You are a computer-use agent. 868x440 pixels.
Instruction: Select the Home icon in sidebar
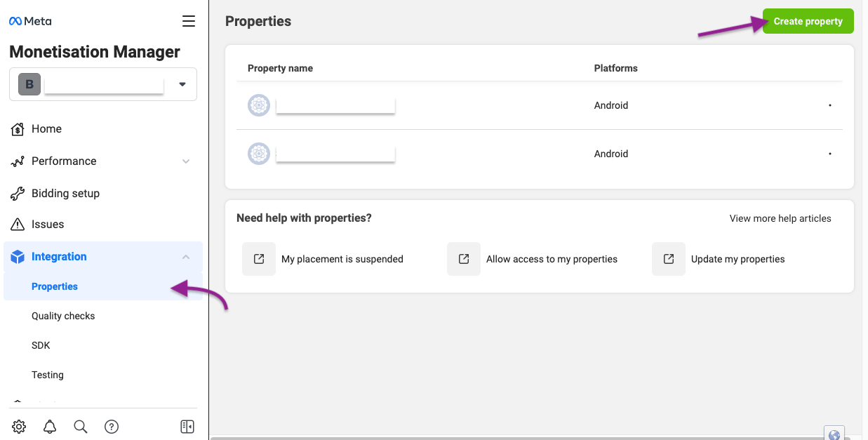[x=17, y=128]
